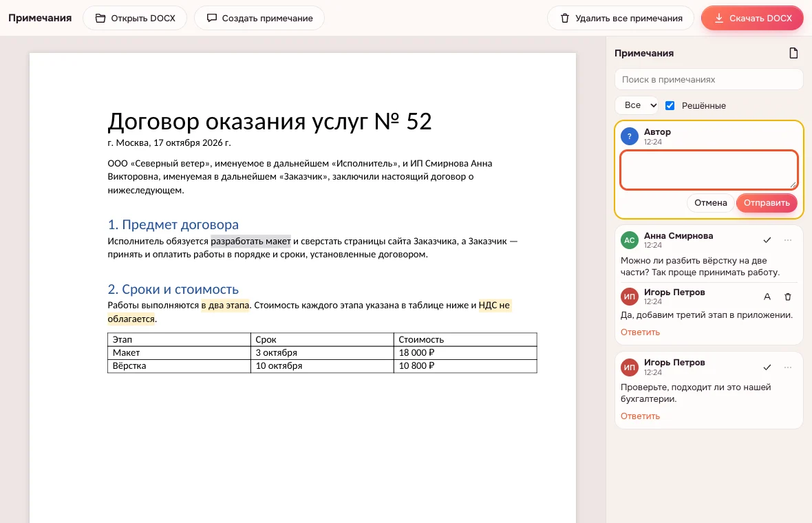Click the heading 1. Предмет договора
The width and height of the screenshot is (812, 523).
click(173, 225)
